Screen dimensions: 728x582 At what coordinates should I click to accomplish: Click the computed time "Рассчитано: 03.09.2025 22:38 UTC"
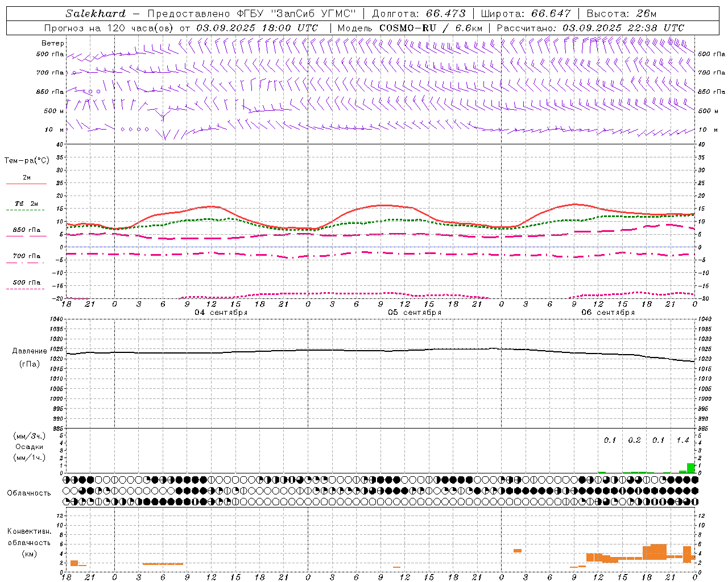coord(590,28)
